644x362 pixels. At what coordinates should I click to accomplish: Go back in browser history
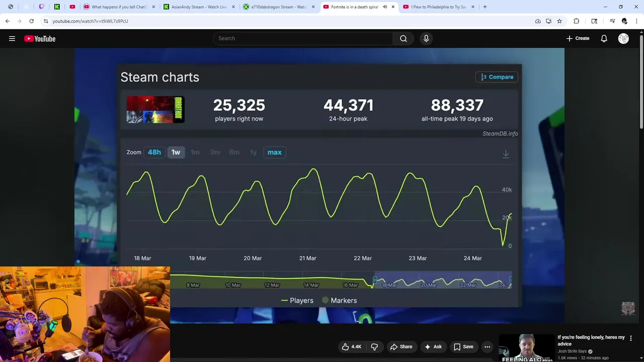[x=7, y=21]
